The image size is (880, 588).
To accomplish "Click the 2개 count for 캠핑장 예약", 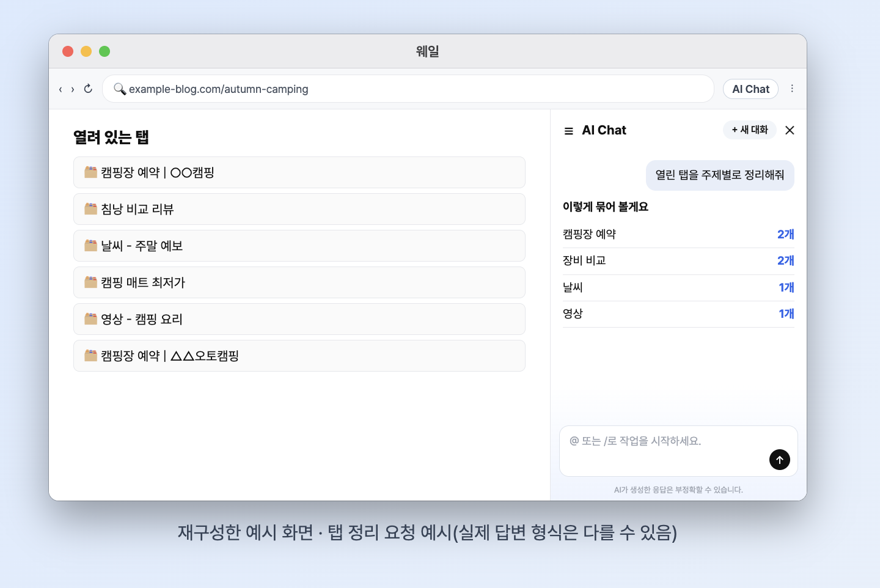I will (x=786, y=235).
